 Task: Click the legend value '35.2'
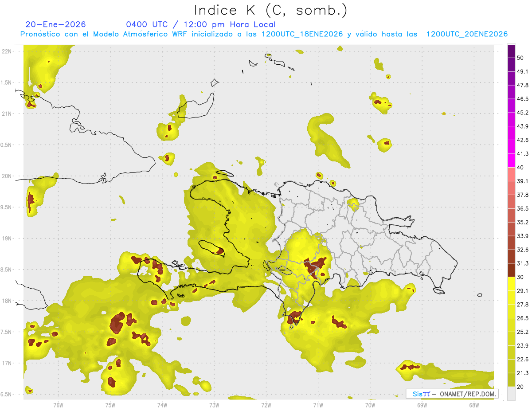coord(523,222)
